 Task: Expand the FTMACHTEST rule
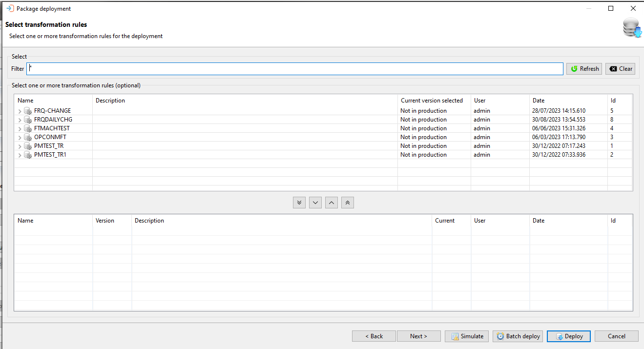pyautogui.click(x=20, y=129)
